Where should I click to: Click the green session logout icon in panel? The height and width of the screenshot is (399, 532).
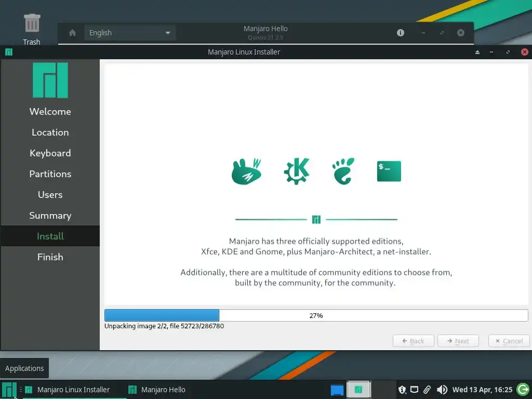[523, 390]
